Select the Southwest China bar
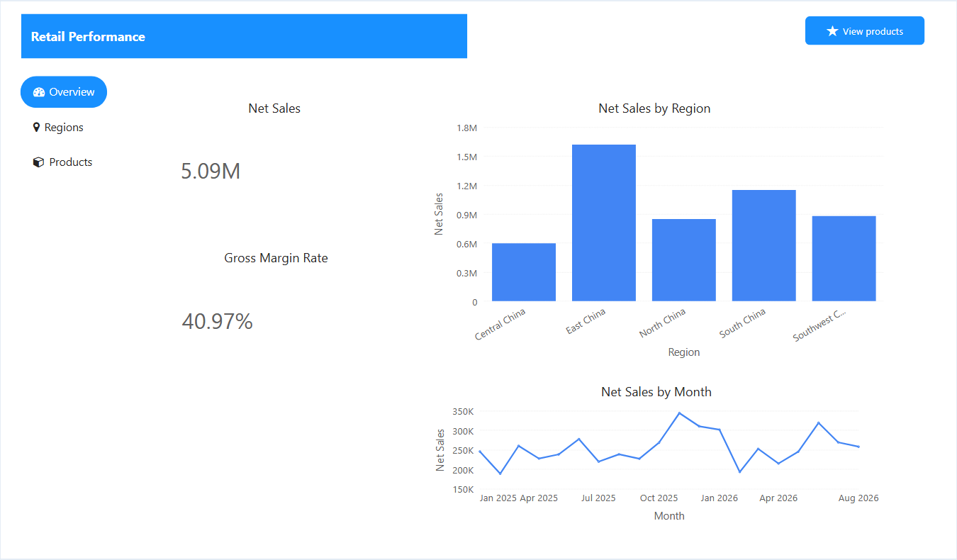Viewport: 957px width, 560px height. [844, 259]
